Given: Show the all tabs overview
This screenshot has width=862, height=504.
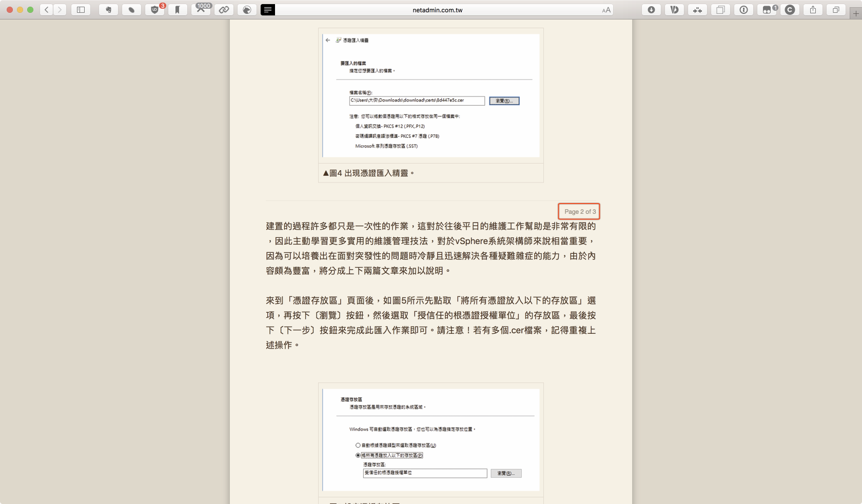Looking at the screenshot, I should click(x=836, y=10).
